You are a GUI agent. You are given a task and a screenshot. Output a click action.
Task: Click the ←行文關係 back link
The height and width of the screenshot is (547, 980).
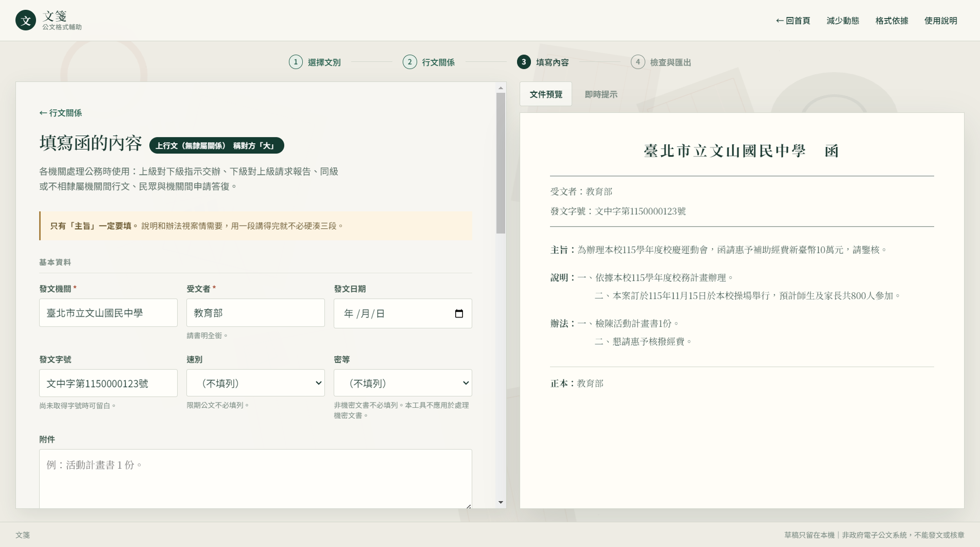(61, 113)
